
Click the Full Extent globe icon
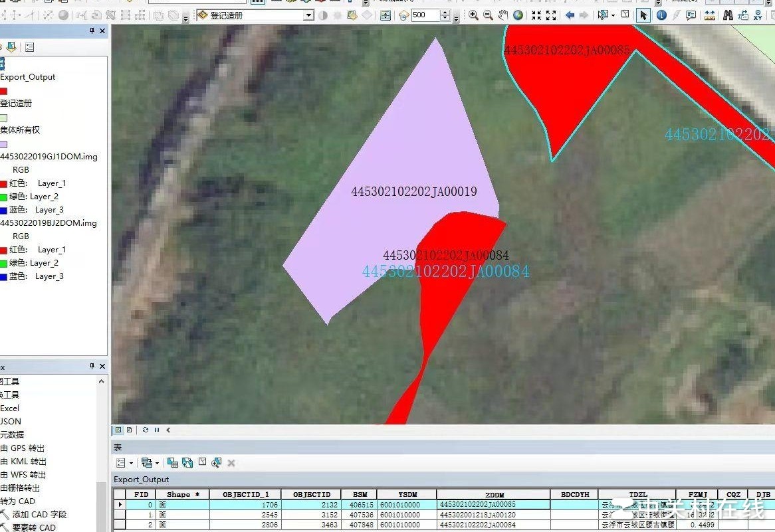518,15
